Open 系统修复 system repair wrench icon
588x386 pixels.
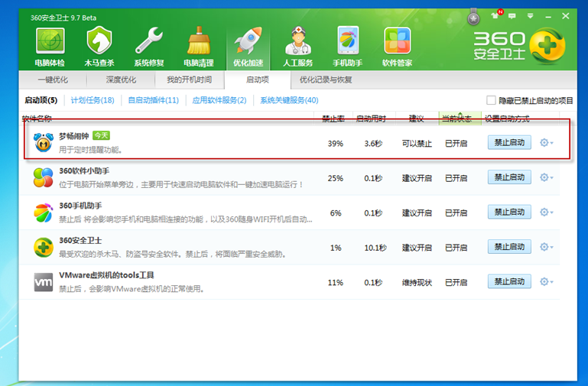tap(149, 47)
